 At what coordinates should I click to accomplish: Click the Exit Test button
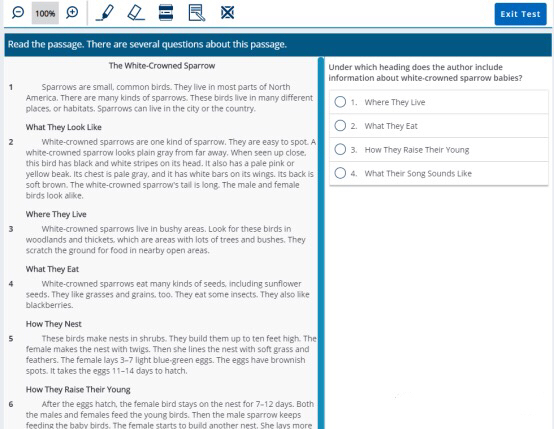pyautogui.click(x=520, y=14)
